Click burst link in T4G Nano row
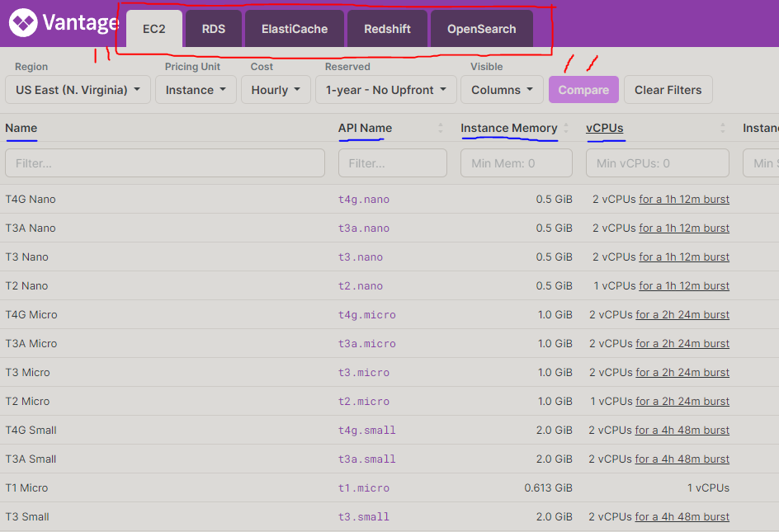 pyautogui.click(x=684, y=199)
